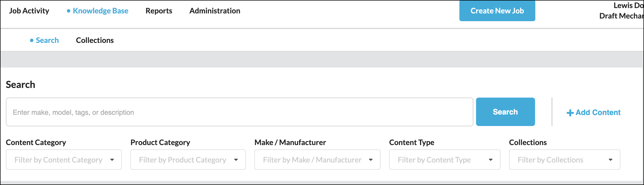Open the Administration menu
The width and height of the screenshot is (644, 185).
[215, 11]
